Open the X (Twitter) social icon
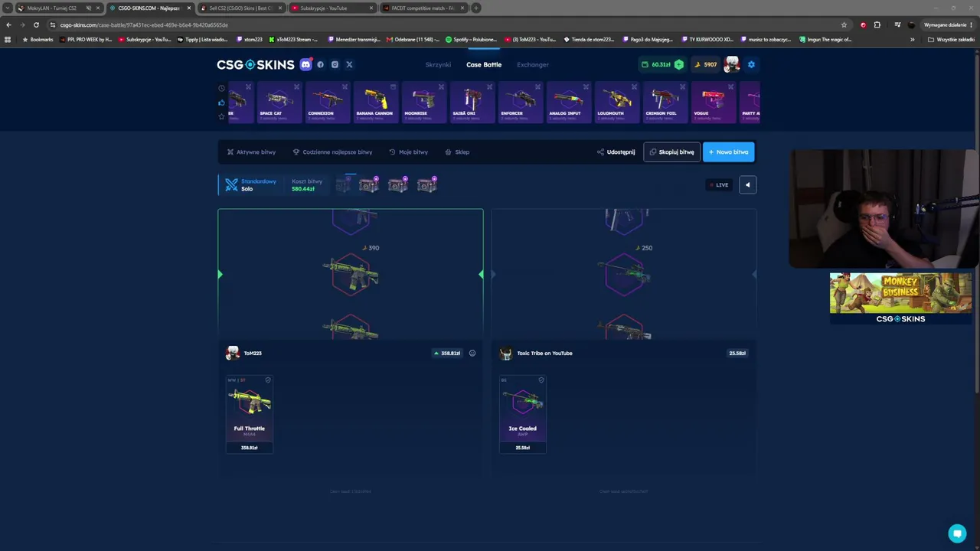The height and width of the screenshot is (551, 980). 349,64
